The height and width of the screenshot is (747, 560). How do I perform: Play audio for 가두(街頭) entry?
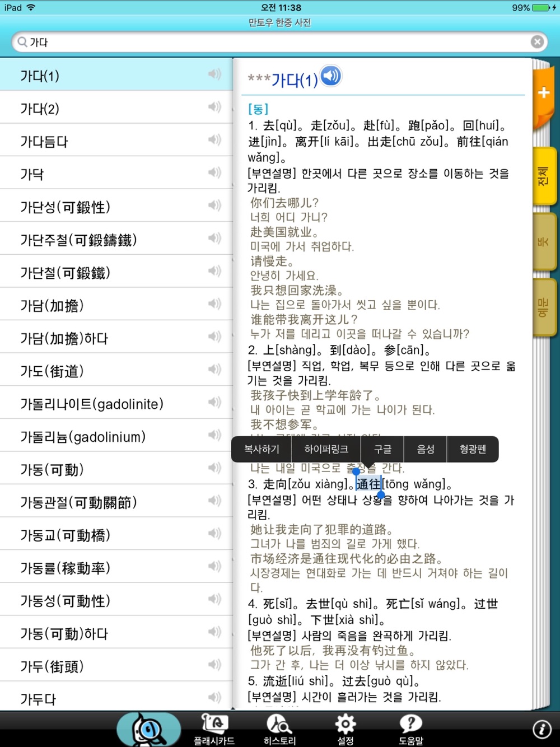(x=214, y=665)
